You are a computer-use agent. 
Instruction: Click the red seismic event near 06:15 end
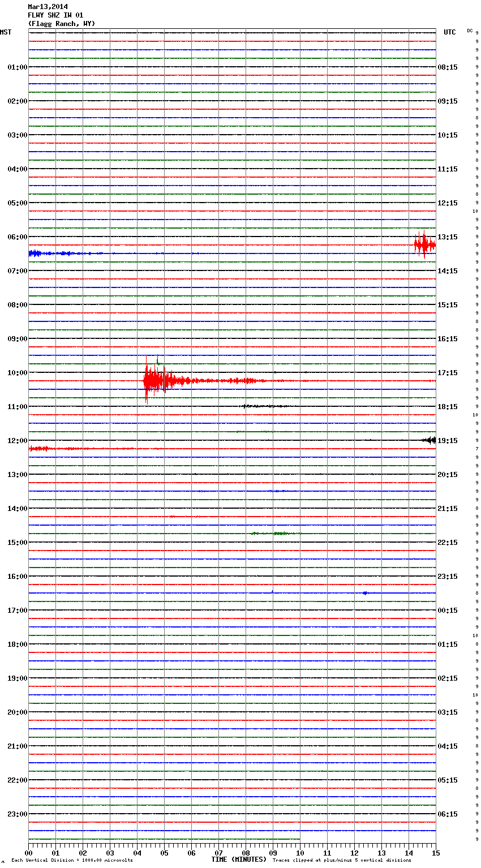(424, 245)
